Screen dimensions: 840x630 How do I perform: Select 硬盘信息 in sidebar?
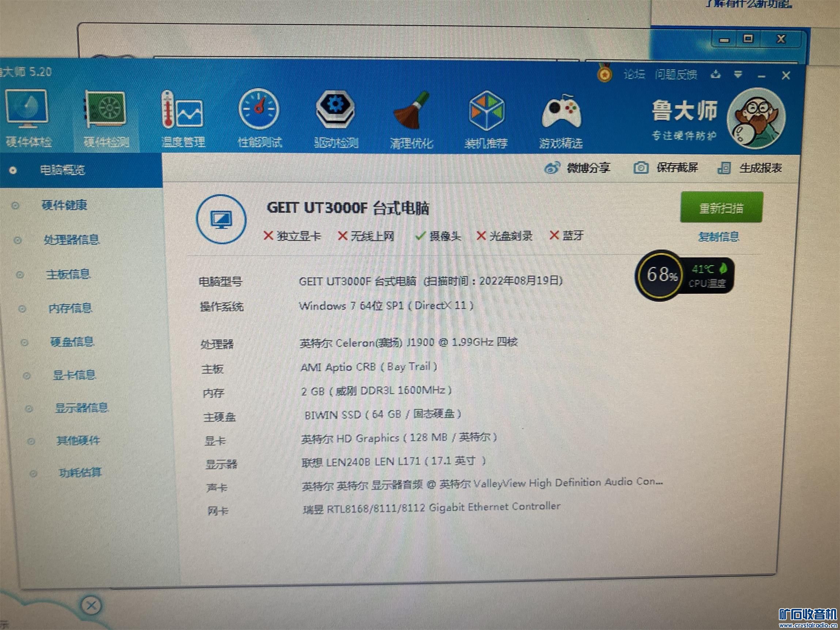pos(72,342)
